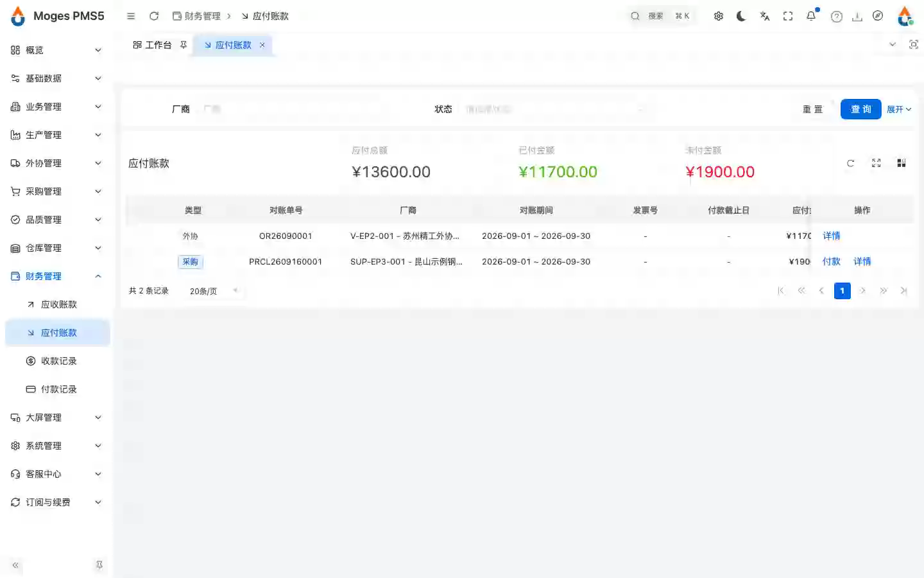Click 付款 for PRCL2609160001 row
The image size is (924, 578).
coord(832,261)
